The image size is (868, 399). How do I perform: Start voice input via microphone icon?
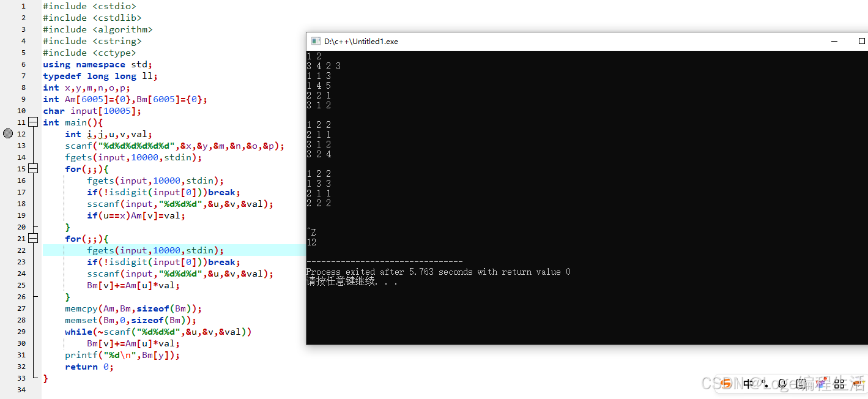(783, 384)
